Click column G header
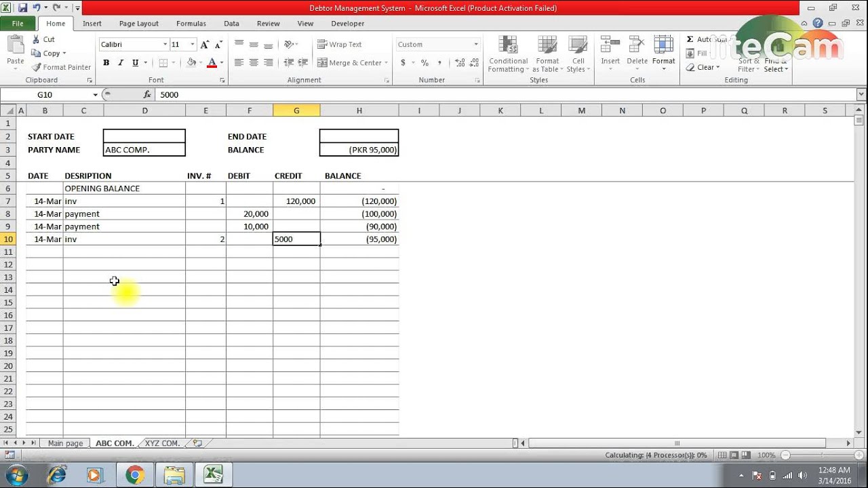This screenshot has height=488, width=868. tap(296, 110)
